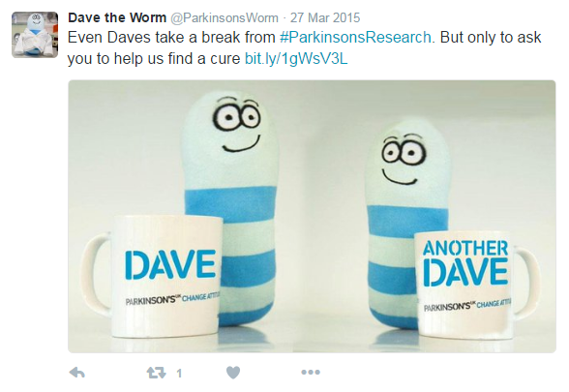The image size is (569, 392).
Task: View the retweet count number
Action: click(179, 374)
